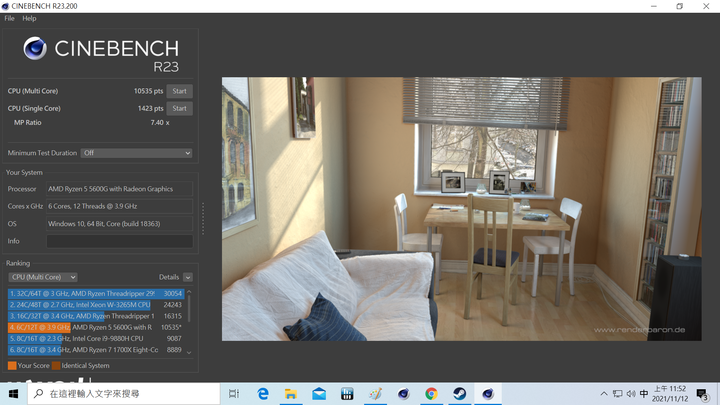This screenshot has height=405, width=720.
Task: Select ranking row 3 Threadripper 16315
Action: pyautogui.click(x=96, y=316)
